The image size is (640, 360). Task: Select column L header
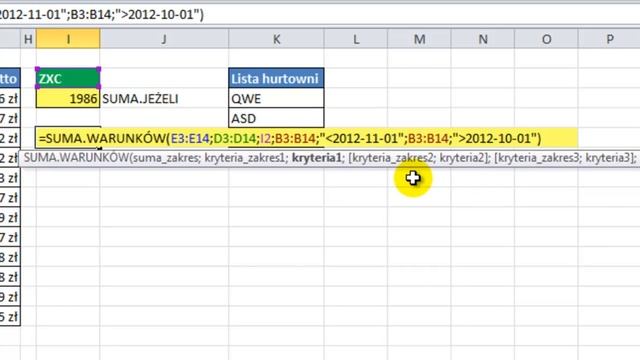coord(356,39)
